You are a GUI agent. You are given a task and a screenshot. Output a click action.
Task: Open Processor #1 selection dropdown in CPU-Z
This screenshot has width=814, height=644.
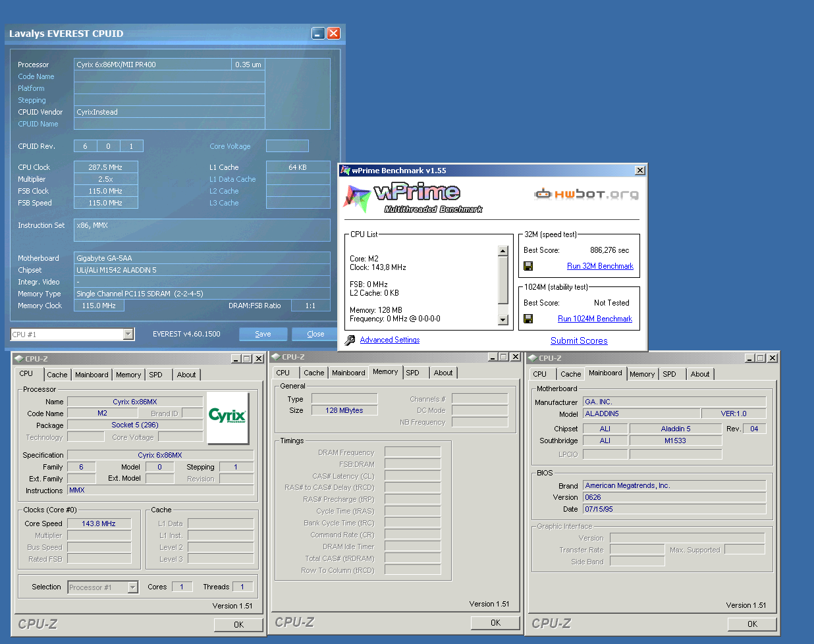pyautogui.click(x=133, y=587)
